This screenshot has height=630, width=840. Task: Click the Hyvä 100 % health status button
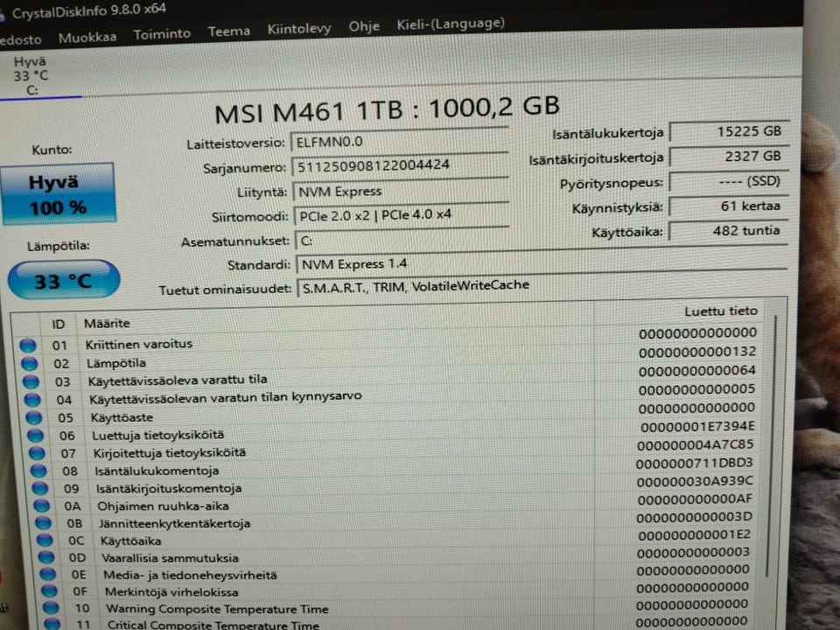tap(58, 193)
